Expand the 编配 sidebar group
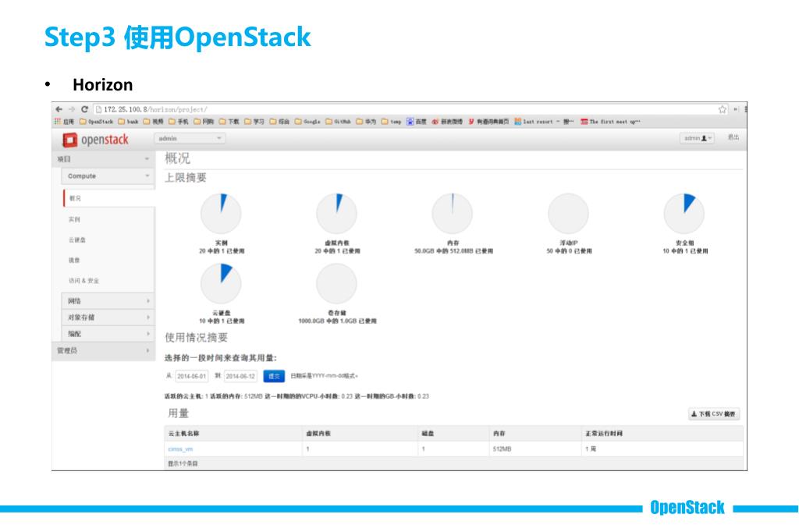Screen dimensions: 799x532 (108, 334)
